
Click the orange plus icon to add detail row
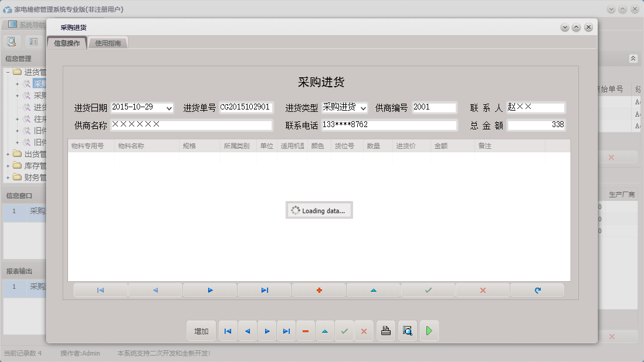coord(318,289)
